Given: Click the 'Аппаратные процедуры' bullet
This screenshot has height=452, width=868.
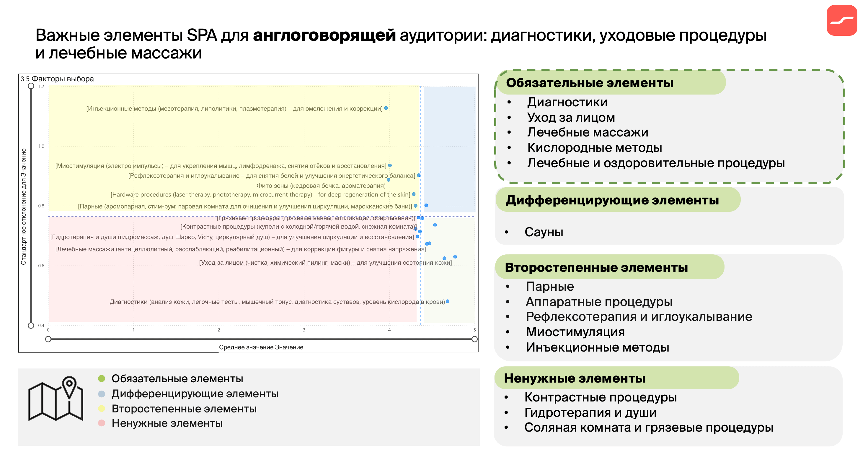Looking at the screenshot, I should point(599,302).
